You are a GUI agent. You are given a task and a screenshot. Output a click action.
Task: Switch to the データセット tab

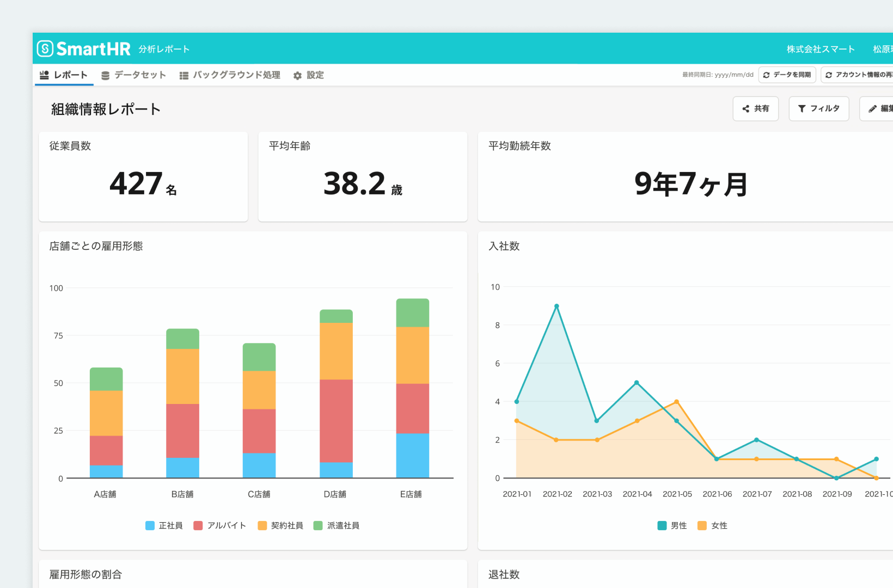pos(134,75)
